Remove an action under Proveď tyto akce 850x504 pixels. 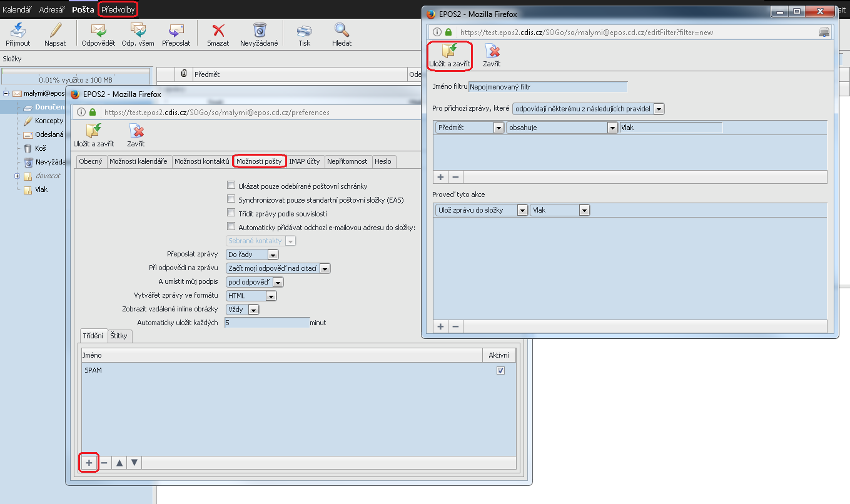(x=455, y=326)
